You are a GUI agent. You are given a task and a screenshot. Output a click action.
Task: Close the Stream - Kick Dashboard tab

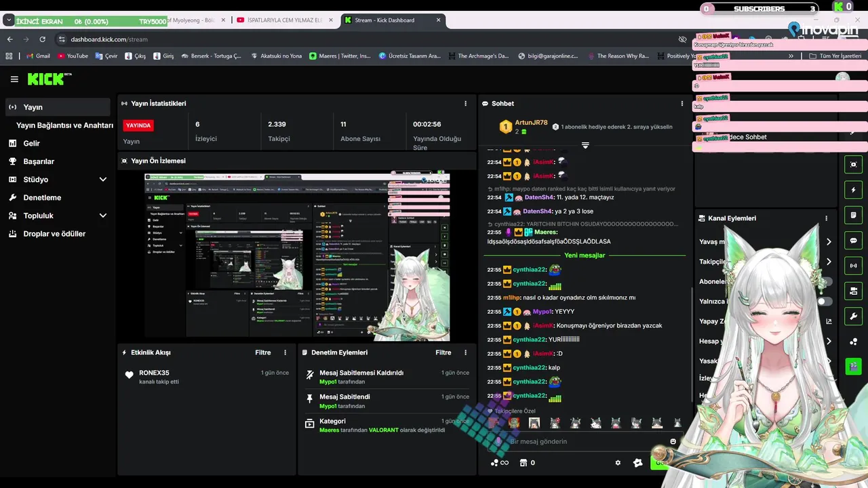click(x=439, y=20)
